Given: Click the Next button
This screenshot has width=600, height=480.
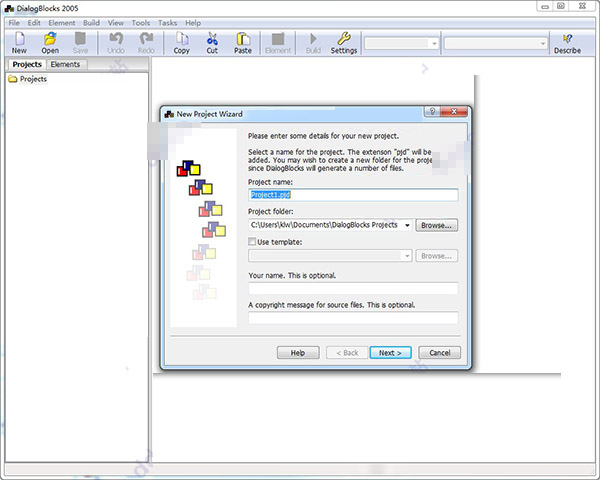Looking at the screenshot, I should point(390,353).
